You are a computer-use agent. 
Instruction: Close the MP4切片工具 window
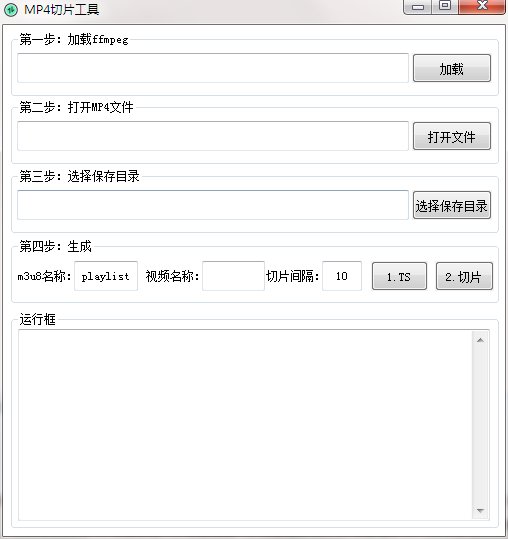[x=482, y=6]
